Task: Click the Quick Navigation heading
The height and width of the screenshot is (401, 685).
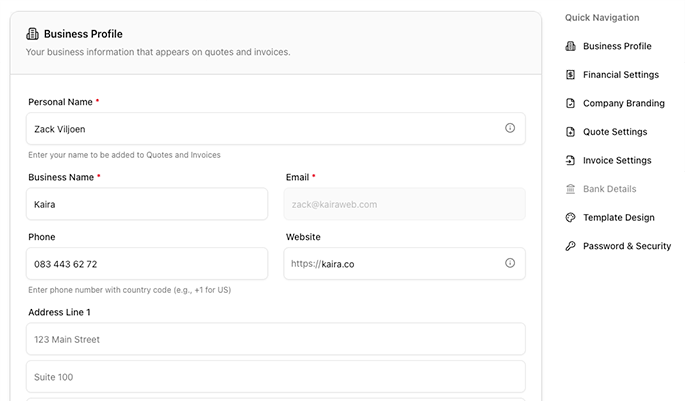Action: (602, 17)
